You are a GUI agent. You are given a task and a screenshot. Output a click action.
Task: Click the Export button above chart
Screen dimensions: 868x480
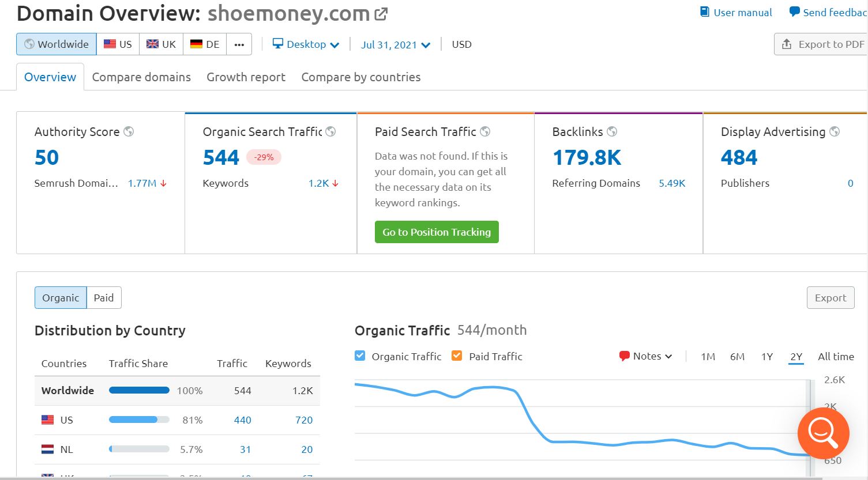point(831,298)
